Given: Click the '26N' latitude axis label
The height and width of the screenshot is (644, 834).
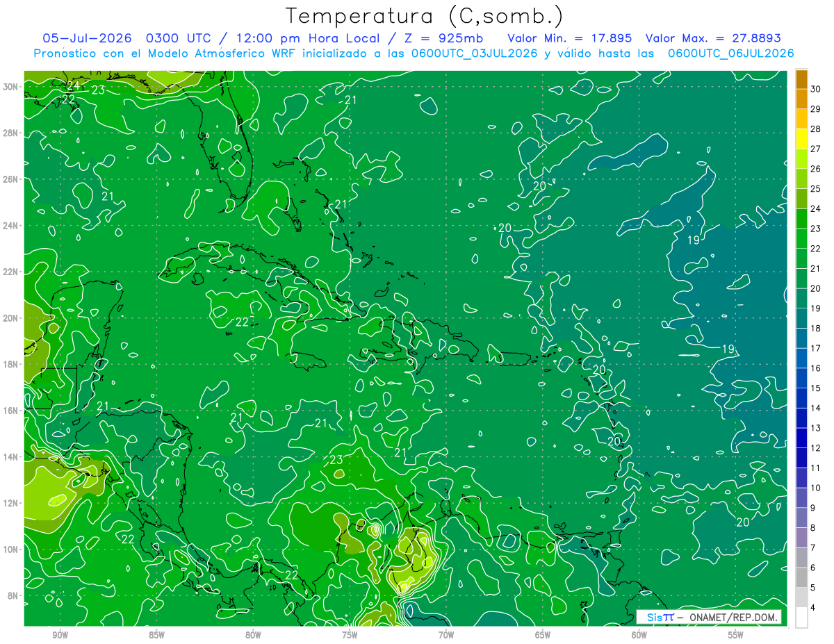Looking at the screenshot, I should pyautogui.click(x=10, y=179).
